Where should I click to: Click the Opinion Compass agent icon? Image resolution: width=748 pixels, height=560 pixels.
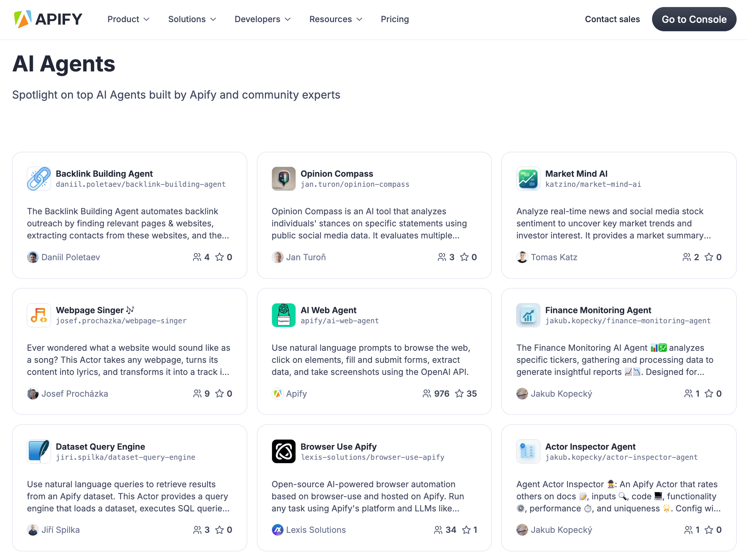[283, 178]
